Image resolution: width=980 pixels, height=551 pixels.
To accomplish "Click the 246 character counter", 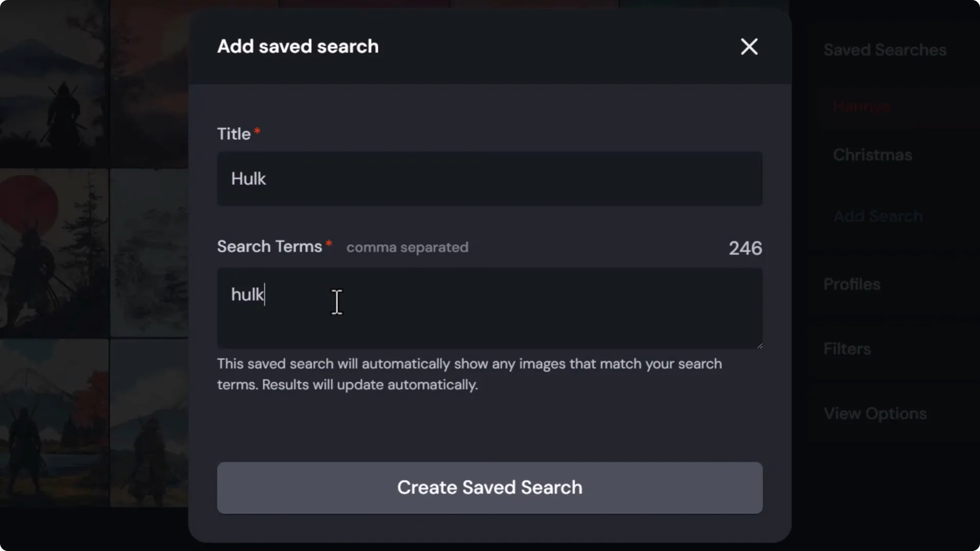I will (x=745, y=248).
